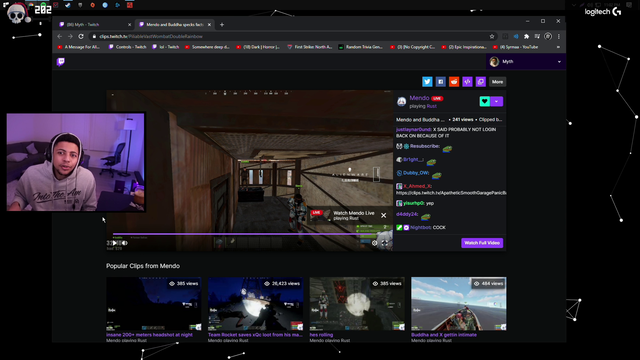
Task: Expand dropdown next to the follow heart
Action: (x=497, y=101)
